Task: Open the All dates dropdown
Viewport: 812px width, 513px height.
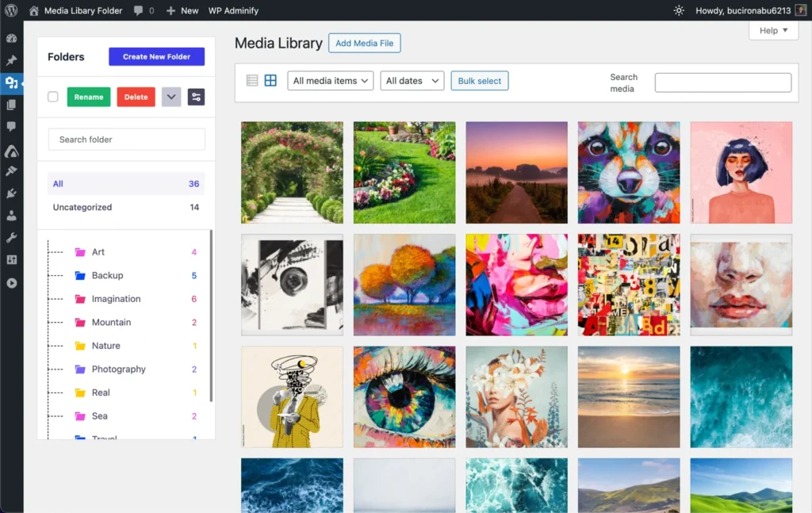Action: point(412,81)
